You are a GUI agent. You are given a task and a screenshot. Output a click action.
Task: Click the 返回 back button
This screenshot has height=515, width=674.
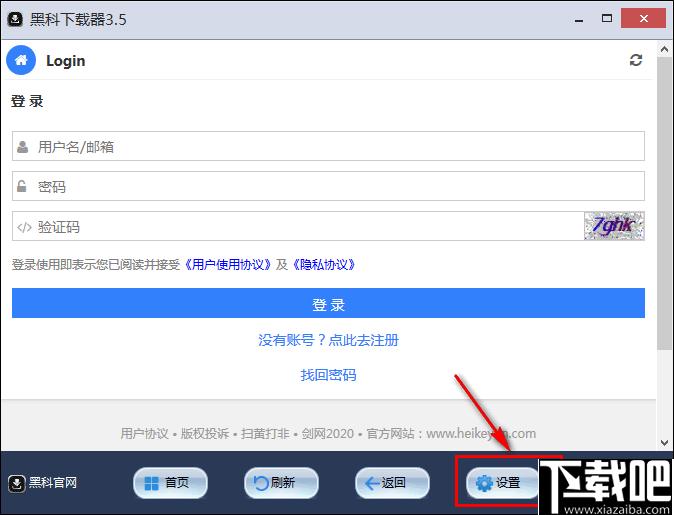[x=392, y=483]
